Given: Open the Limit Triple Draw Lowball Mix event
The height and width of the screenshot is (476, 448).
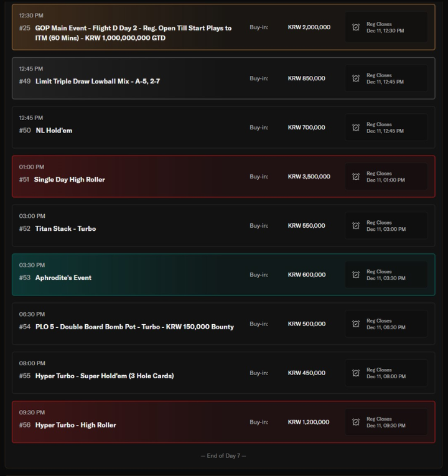Looking at the screenshot, I should pos(97,82).
